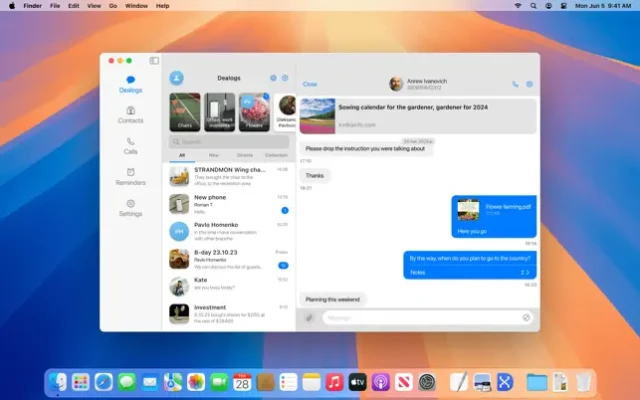Click the Wi-Fi status icon
The image size is (640, 400).
[x=518, y=6]
